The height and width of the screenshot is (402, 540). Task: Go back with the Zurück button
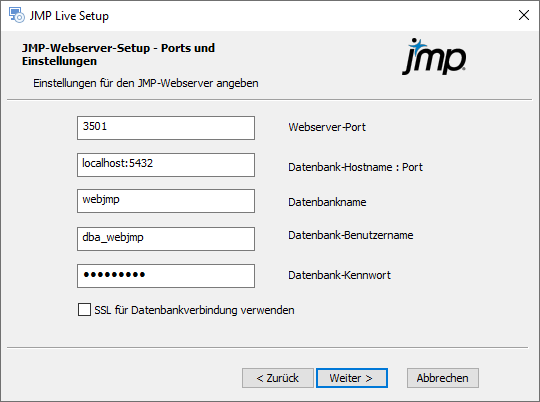coord(278,378)
